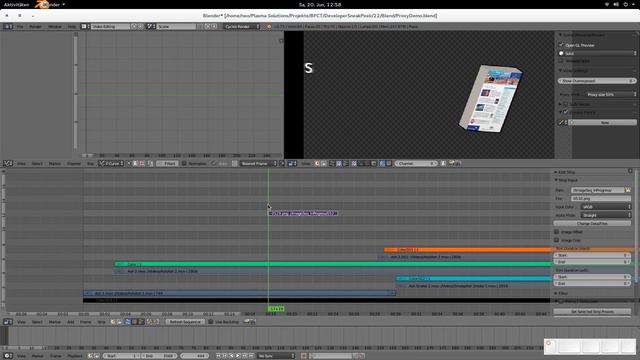Select the orange Color strip in the Sequencer

coord(467,250)
